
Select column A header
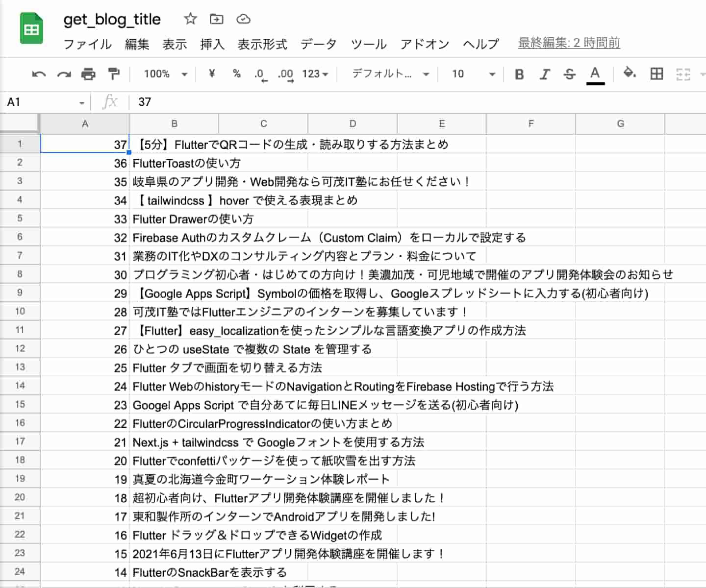point(85,124)
